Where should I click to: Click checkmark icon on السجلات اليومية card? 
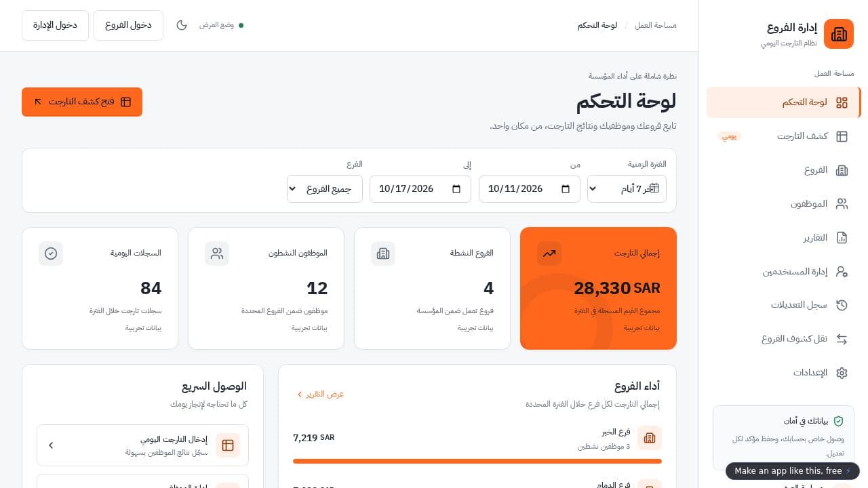coord(51,253)
